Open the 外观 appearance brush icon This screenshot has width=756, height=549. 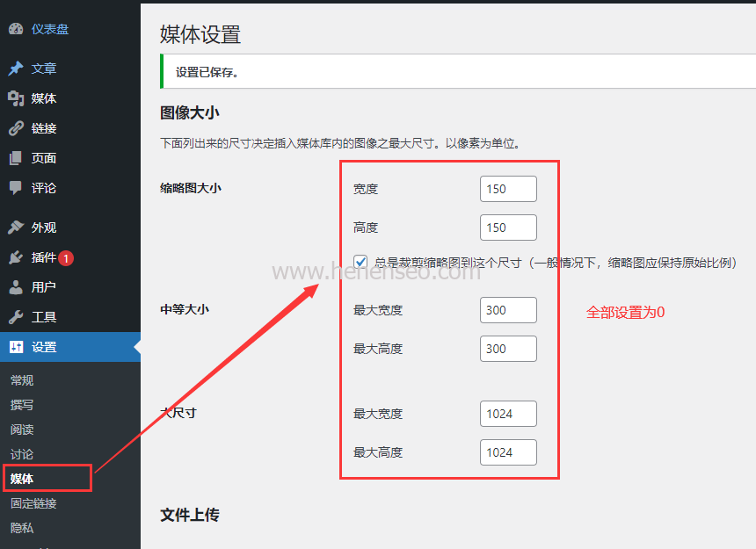click(14, 227)
